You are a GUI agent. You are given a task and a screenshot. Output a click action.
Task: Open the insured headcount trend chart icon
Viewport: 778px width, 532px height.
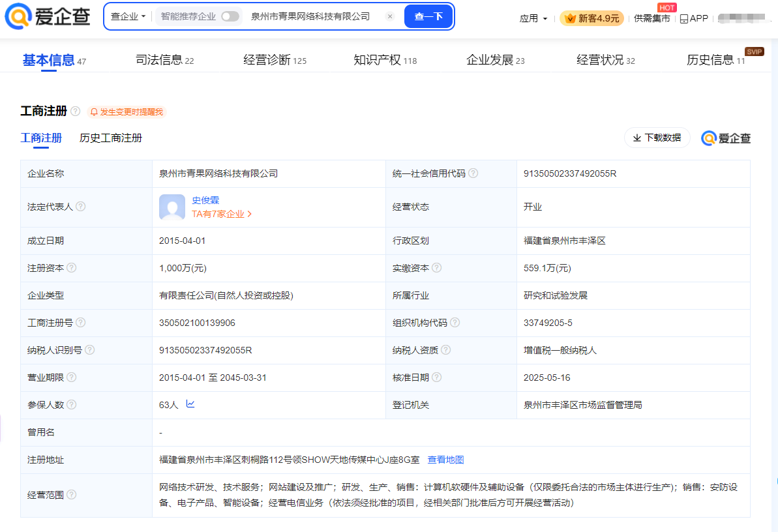click(x=190, y=404)
